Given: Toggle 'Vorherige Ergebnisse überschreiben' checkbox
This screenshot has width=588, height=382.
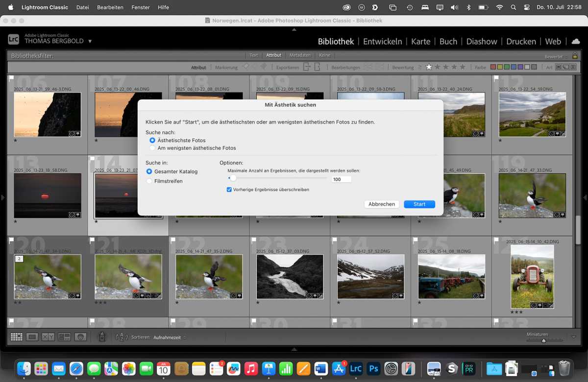Looking at the screenshot, I should tap(229, 190).
